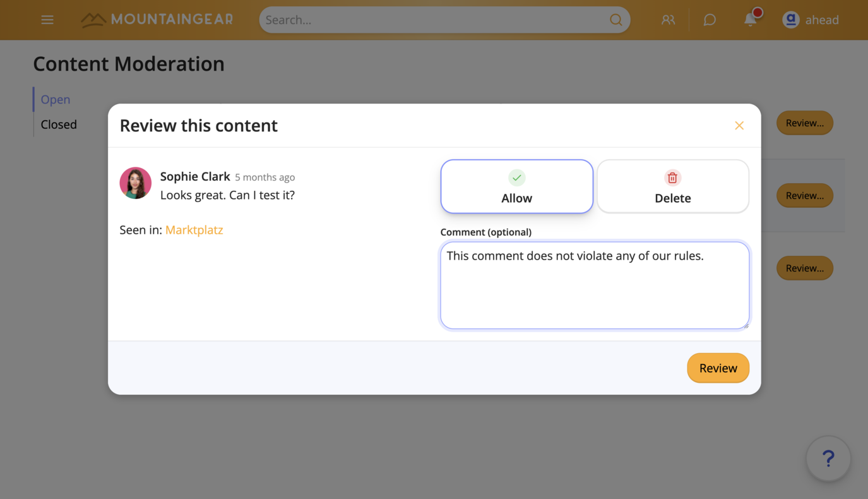Image resolution: width=868 pixels, height=499 pixels.
Task: Click the 'ahead' username label
Action: (x=822, y=20)
